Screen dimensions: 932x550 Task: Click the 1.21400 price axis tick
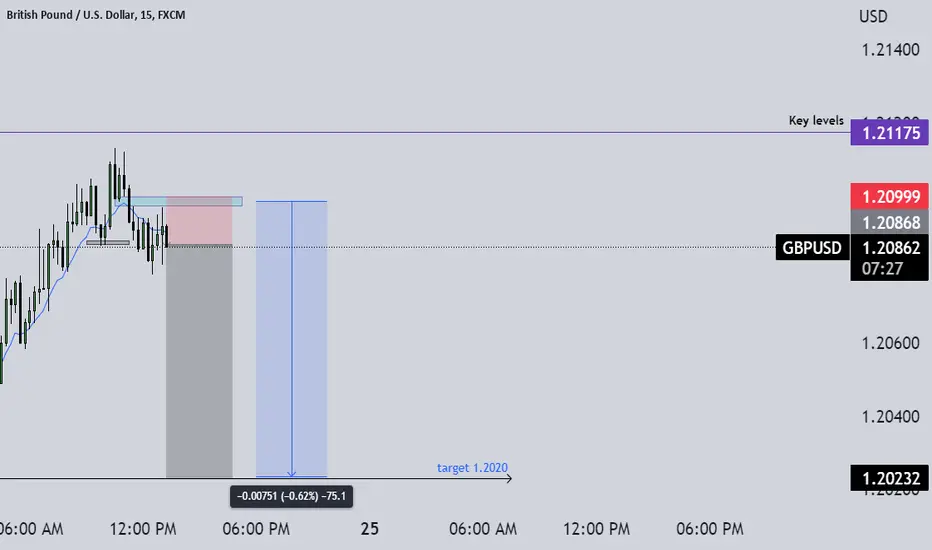coord(890,50)
